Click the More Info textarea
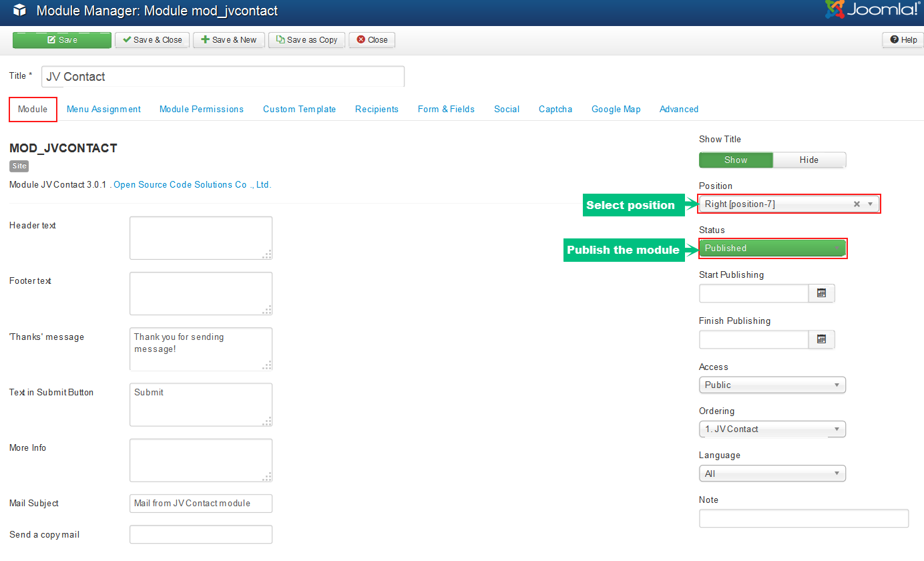Screen dimensions: 924x561 pos(201,460)
